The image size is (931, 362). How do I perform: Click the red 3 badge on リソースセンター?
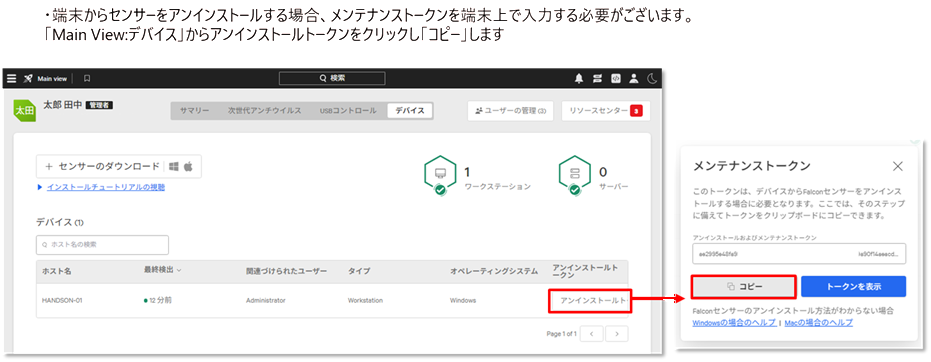point(636,111)
